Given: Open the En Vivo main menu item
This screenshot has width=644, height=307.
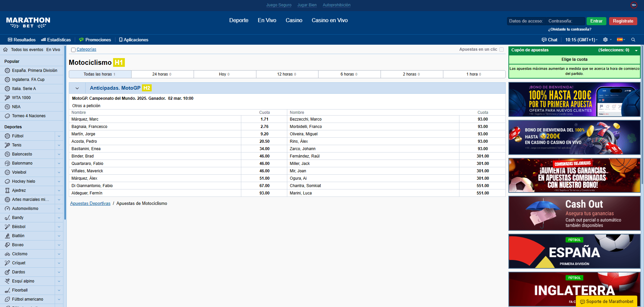Looking at the screenshot, I should pos(267,20).
